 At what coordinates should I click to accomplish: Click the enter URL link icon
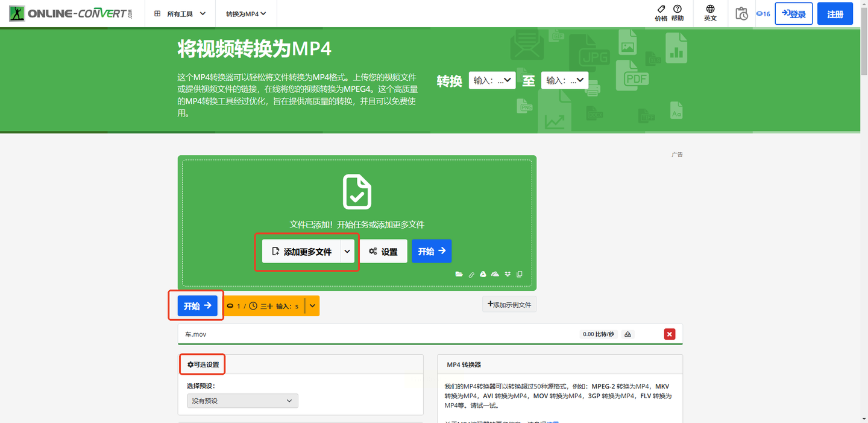click(x=471, y=274)
